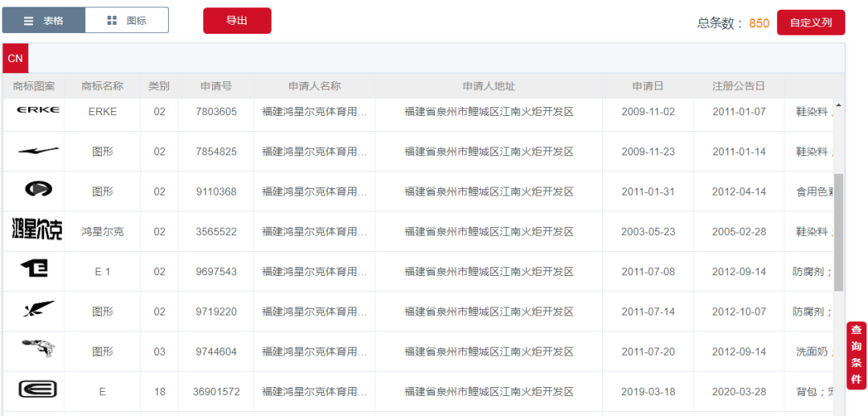The height and width of the screenshot is (416, 868).
Task: Select application number 9744604
Action: 216,351
